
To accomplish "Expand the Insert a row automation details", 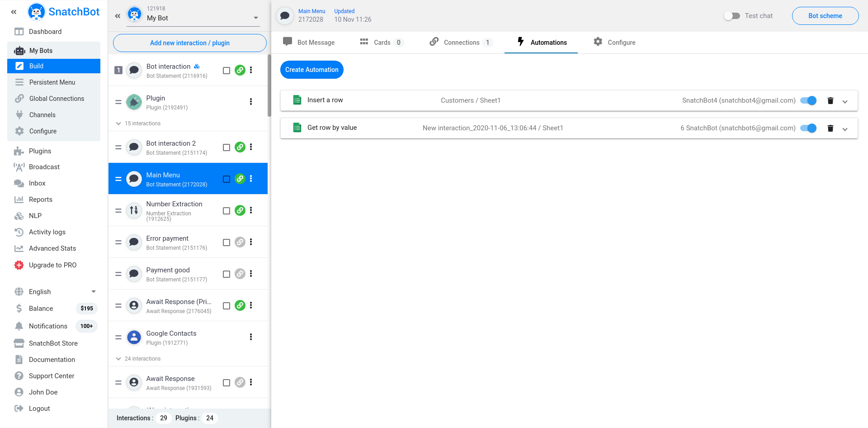I will tap(845, 101).
